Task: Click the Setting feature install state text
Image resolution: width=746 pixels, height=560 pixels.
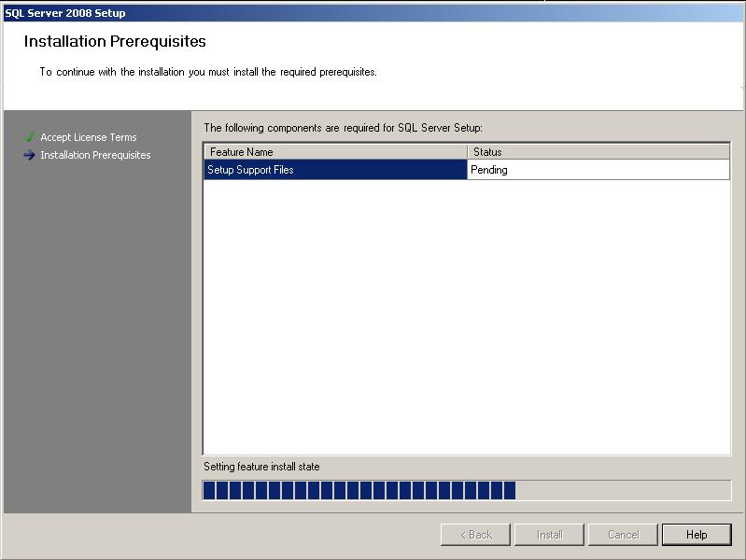Action: 261,467
